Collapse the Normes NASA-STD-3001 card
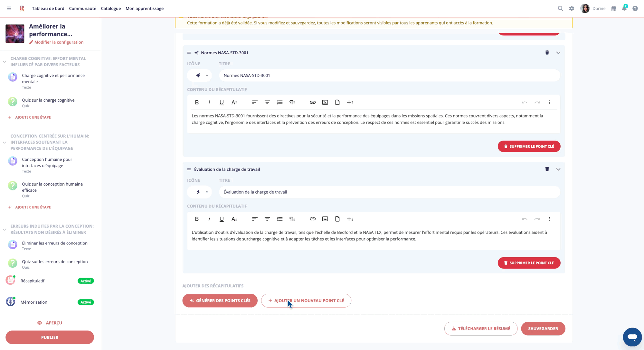644x350 pixels. point(558,53)
